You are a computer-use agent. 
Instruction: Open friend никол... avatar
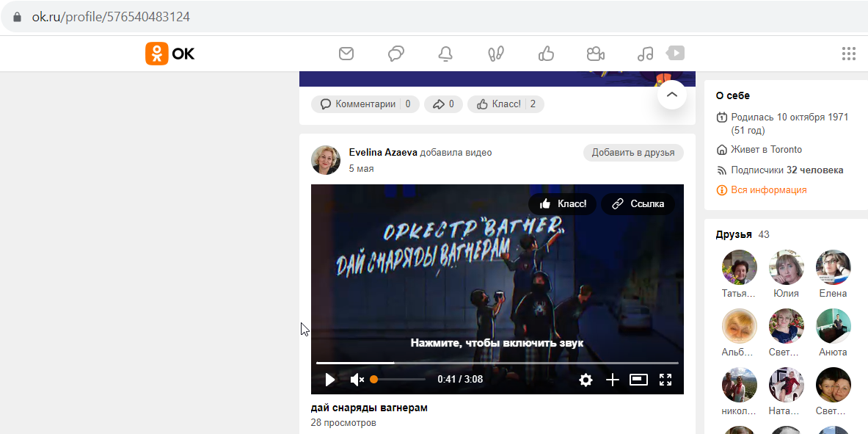coord(739,385)
